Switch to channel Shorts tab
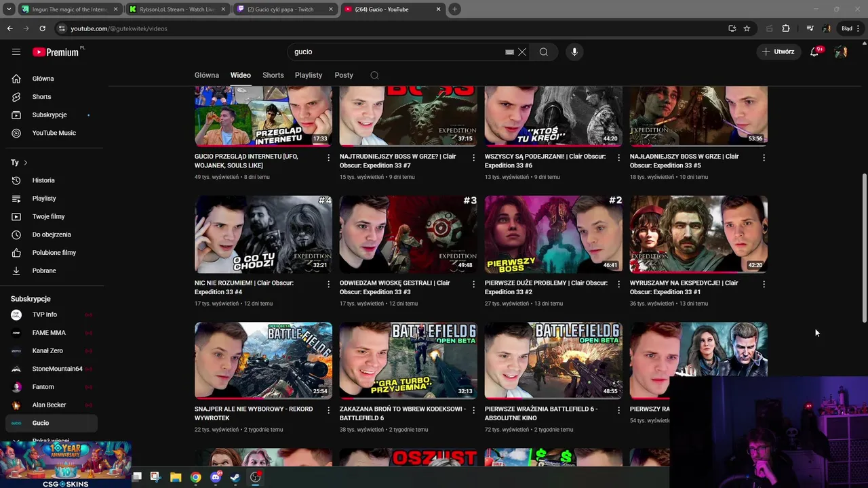The width and height of the screenshot is (868, 488). tap(273, 75)
